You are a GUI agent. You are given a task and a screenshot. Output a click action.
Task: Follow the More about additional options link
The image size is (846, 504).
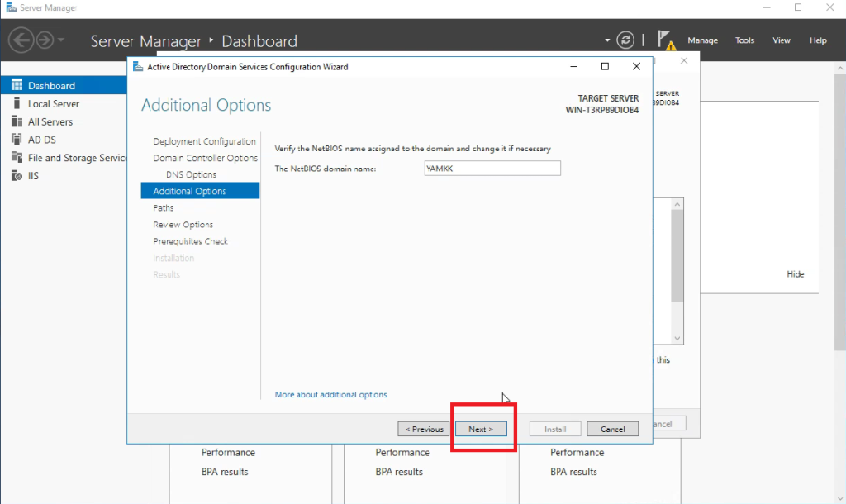[x=330, y=394]
